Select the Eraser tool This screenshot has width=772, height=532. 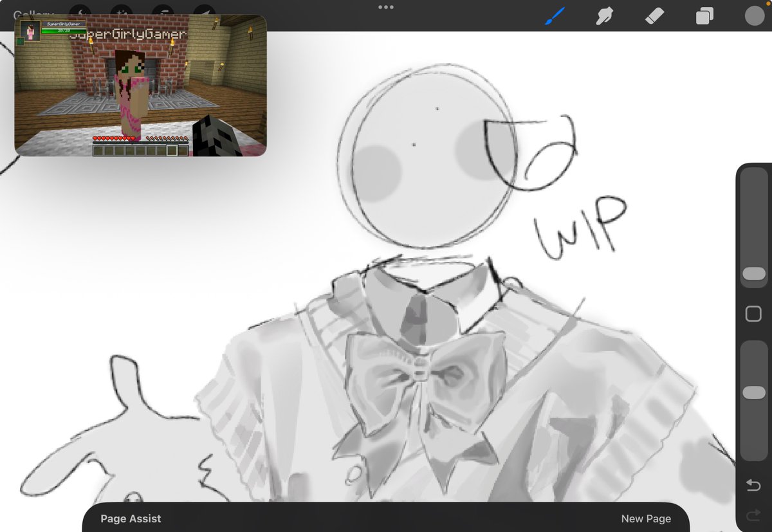tap(655, 15)
